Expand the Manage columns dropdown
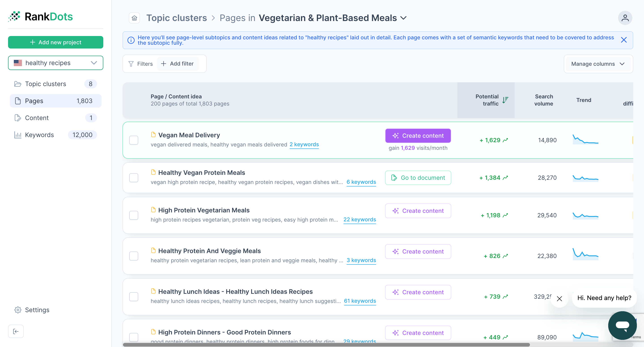 (598, 64)
